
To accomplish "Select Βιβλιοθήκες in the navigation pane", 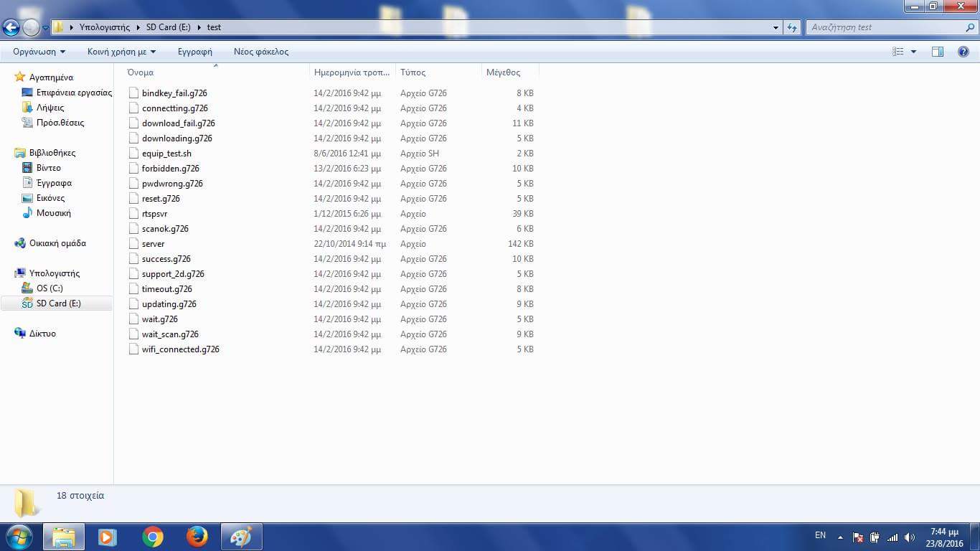I will [52, 153].
